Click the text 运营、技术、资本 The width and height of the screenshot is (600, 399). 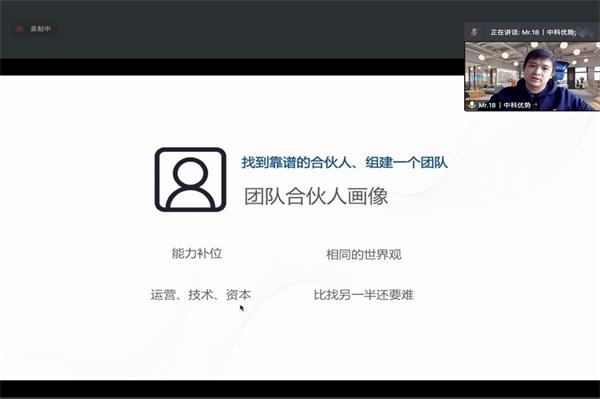(x=201, y=295)
